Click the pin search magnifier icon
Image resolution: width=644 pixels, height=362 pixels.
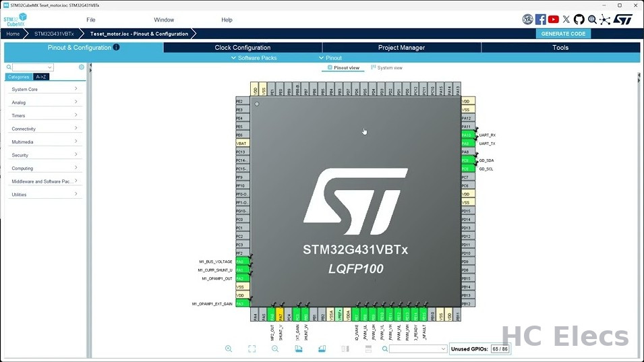pos(385,349)
